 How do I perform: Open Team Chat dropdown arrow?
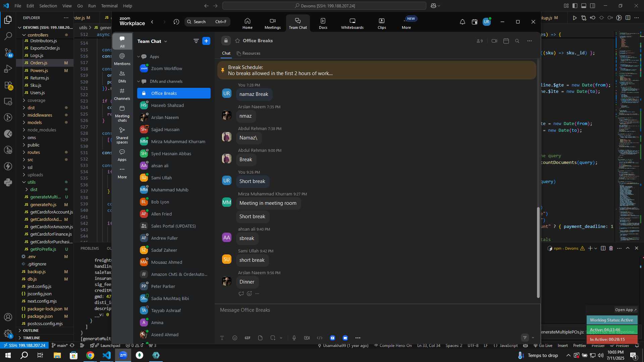click(166, 41)
